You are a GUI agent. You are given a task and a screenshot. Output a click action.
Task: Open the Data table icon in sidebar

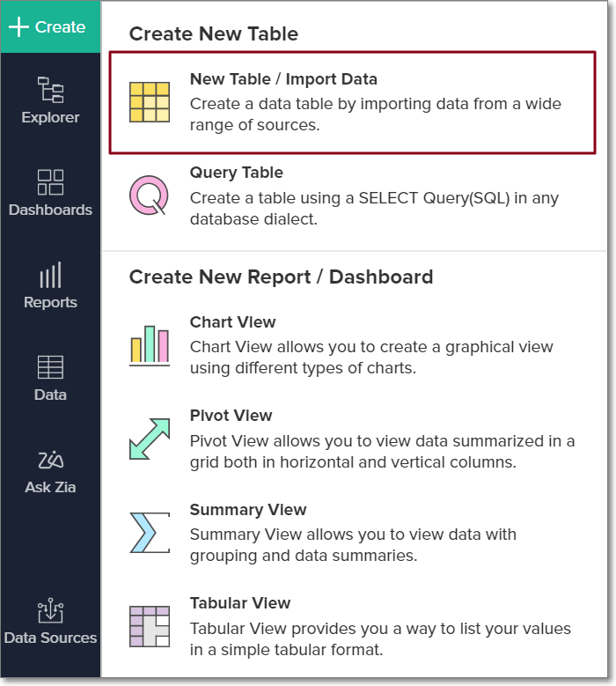tap(50, 367)
